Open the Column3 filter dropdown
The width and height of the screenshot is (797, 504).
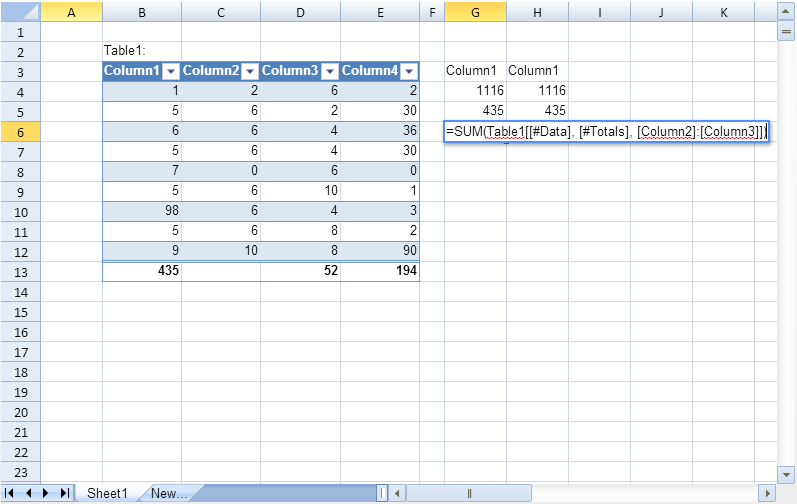click(330, 72)
